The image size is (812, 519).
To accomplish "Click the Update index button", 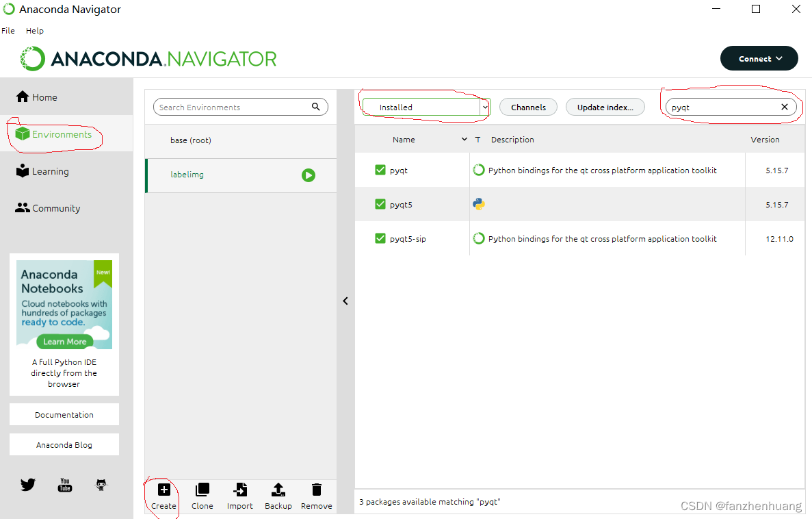I will 605,107.
